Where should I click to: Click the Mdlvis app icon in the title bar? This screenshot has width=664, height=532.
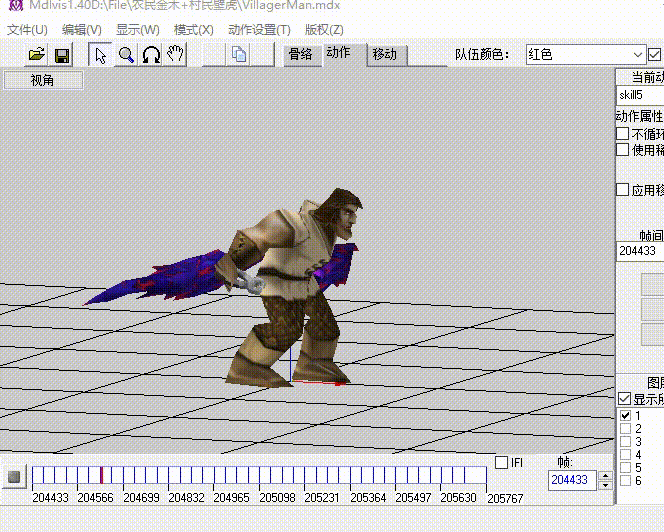(16, 6)
